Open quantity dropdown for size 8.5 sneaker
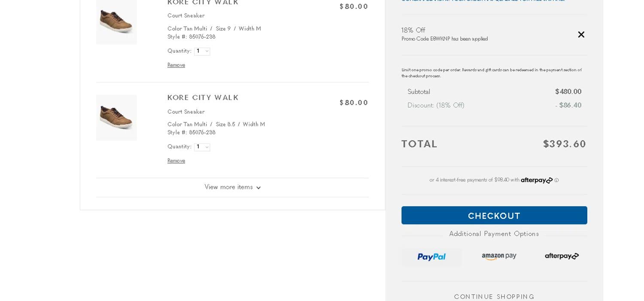The width and height of the screenshot is (644, 301). pyautogui.click(x=202, y=147)
